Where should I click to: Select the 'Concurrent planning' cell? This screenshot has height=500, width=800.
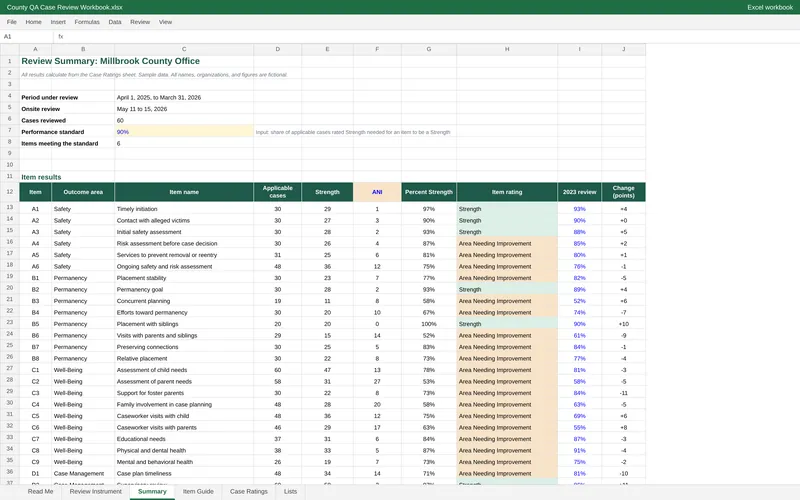tap(184, 301)
